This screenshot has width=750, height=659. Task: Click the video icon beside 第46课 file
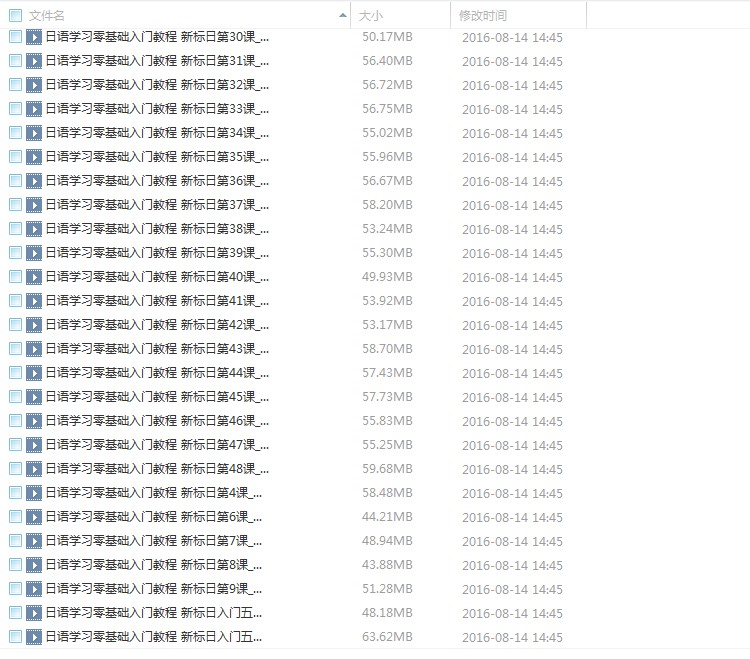pos(34,421)
